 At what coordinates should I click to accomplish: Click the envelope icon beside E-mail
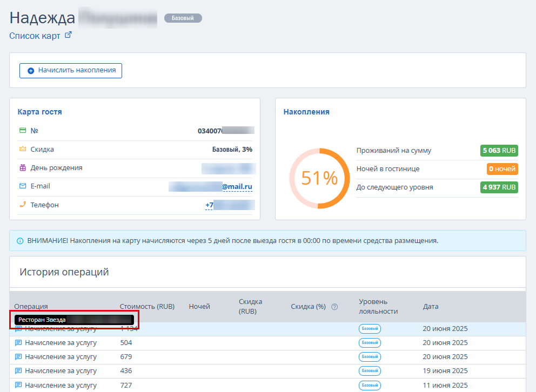(23, 186)
